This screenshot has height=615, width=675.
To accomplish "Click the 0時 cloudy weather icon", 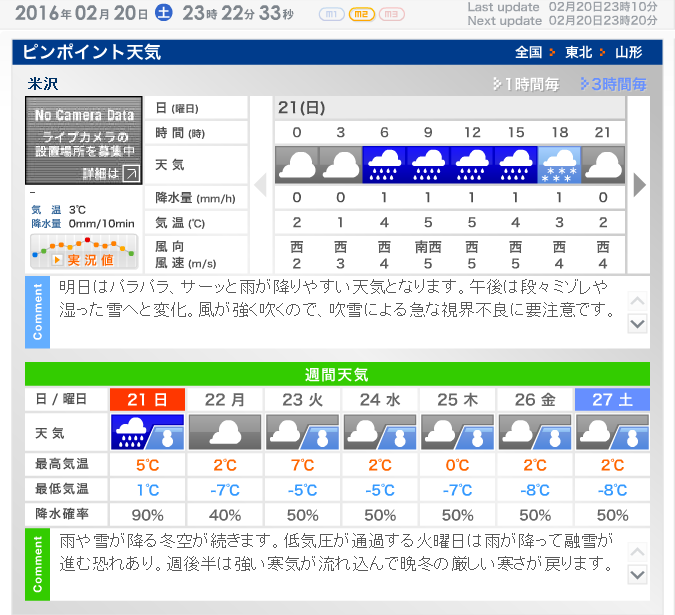I will 297,164.
